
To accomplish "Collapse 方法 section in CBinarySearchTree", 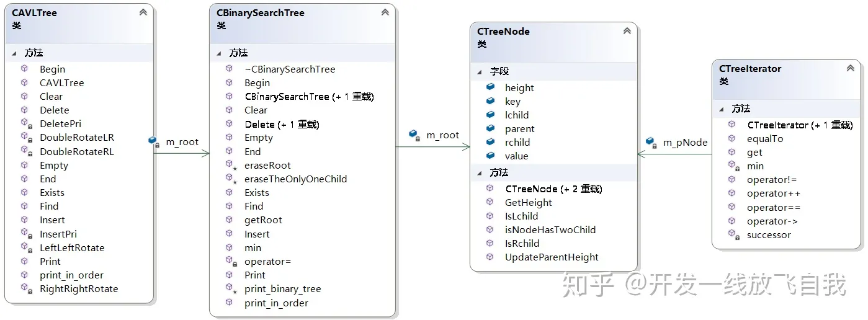I will pos(219,53).
